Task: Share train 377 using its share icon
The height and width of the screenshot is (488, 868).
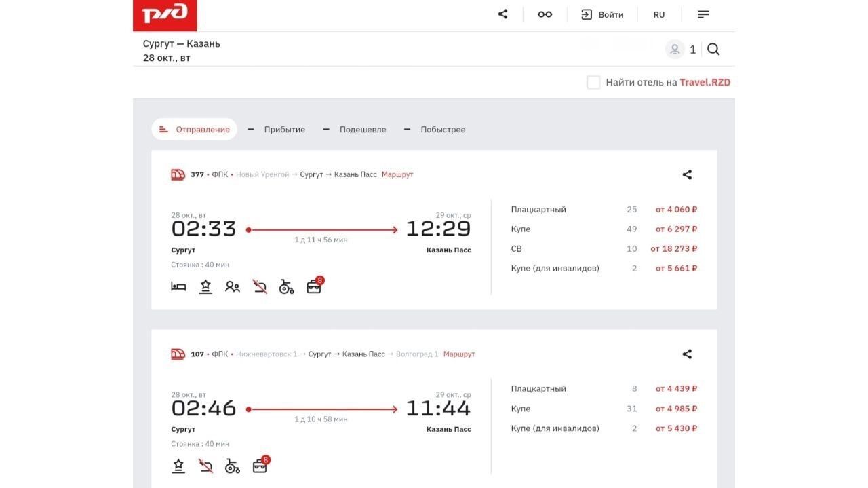Action: (x=687, y=175)
